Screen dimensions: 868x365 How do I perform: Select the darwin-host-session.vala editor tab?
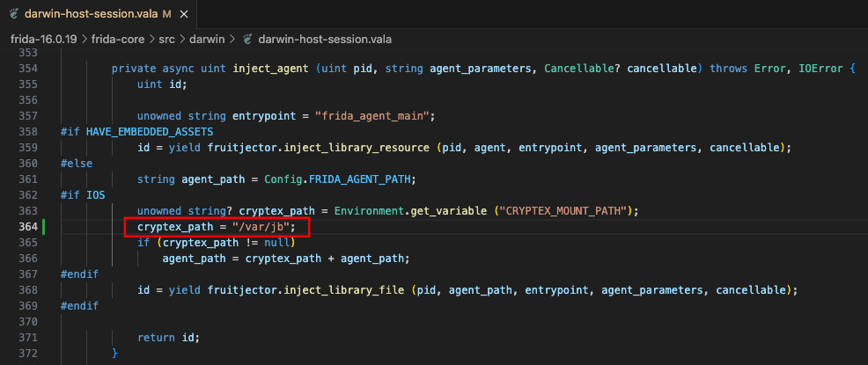tap(99, 14)
